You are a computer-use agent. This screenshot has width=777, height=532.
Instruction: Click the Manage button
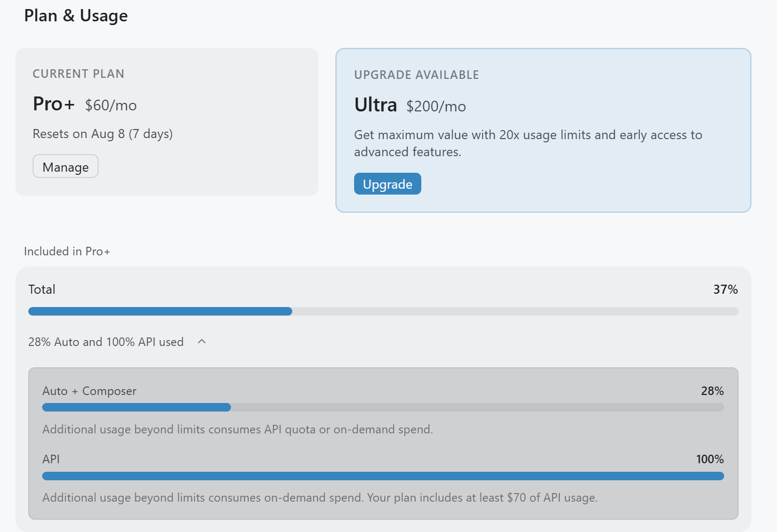point(66,166)
